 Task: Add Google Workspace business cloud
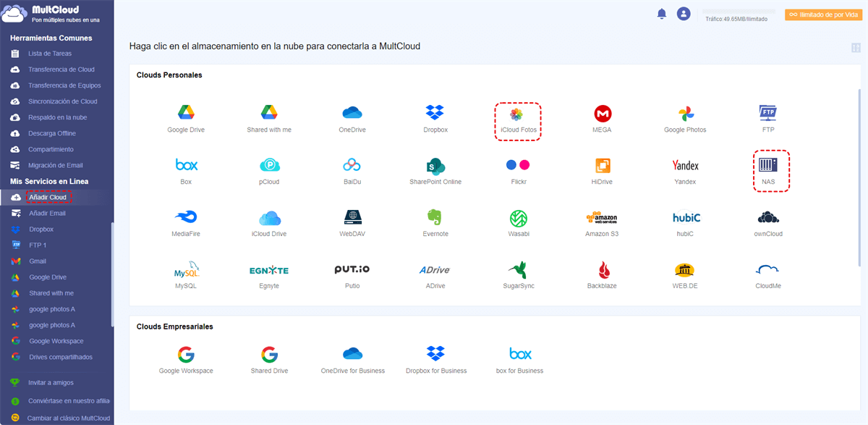click(x=186, y=360)
